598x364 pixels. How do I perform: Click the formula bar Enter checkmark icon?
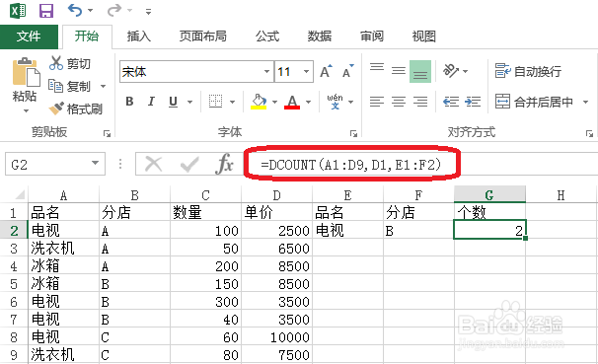pyautogui.click(x=189, y=165)
